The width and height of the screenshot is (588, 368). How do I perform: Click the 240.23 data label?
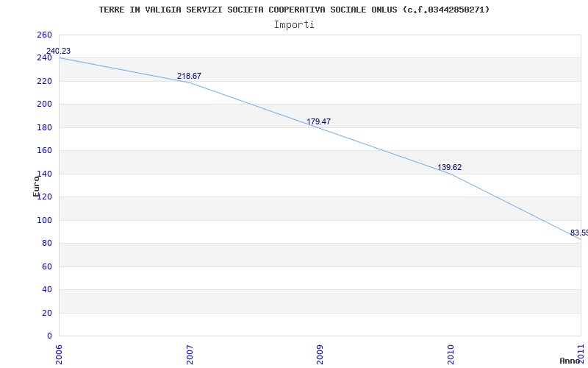[58, 51]
